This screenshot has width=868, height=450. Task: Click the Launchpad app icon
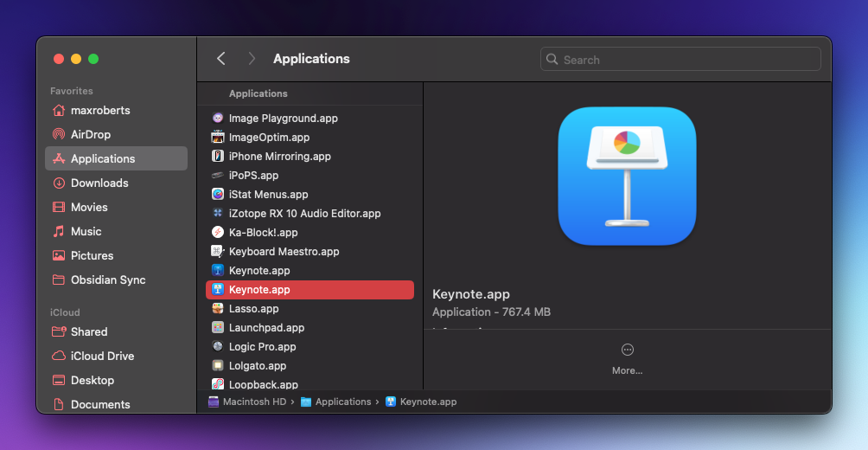218,328
